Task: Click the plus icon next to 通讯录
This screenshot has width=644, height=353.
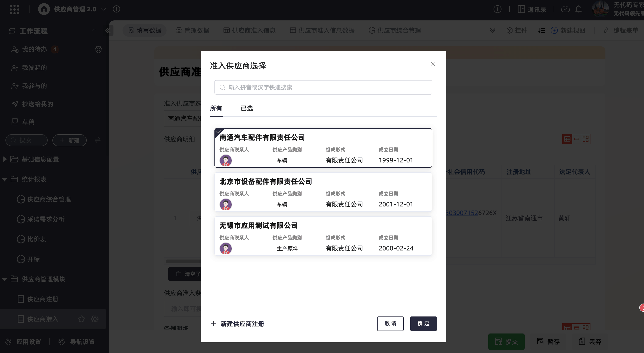Action: click(x=497, y=9)
